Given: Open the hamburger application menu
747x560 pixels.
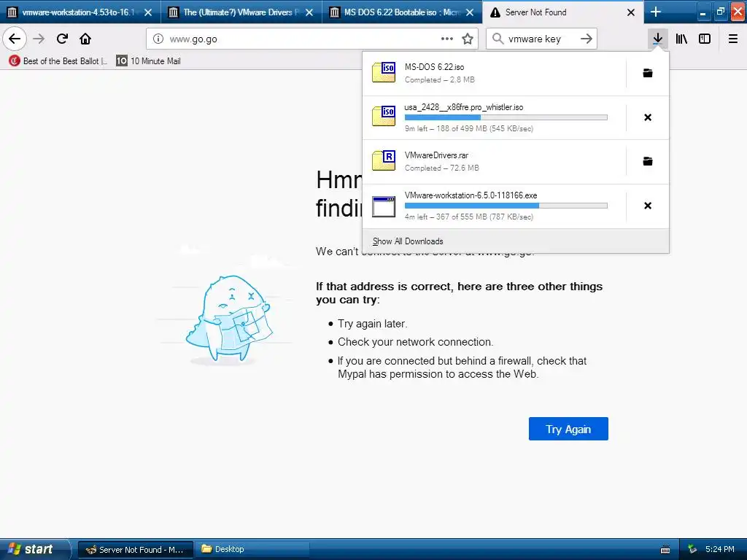Looking at the screenshot, I should coord(733,39).
